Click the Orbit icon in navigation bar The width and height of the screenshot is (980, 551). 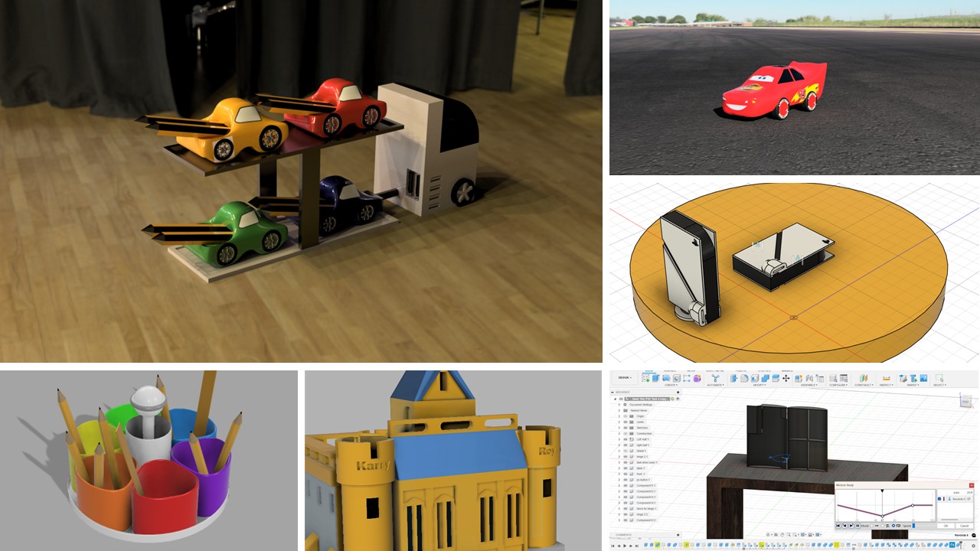(x=768, y=534)
